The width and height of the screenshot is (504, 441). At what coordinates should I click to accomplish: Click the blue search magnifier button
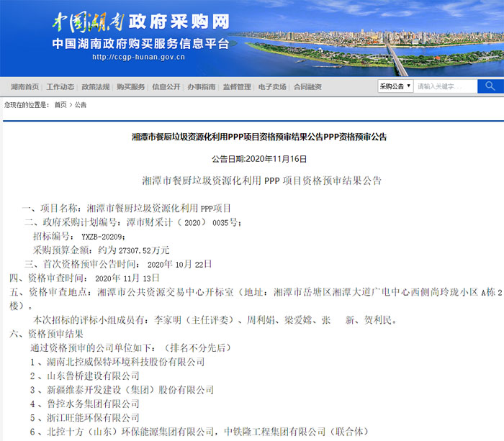click(490, 86)
